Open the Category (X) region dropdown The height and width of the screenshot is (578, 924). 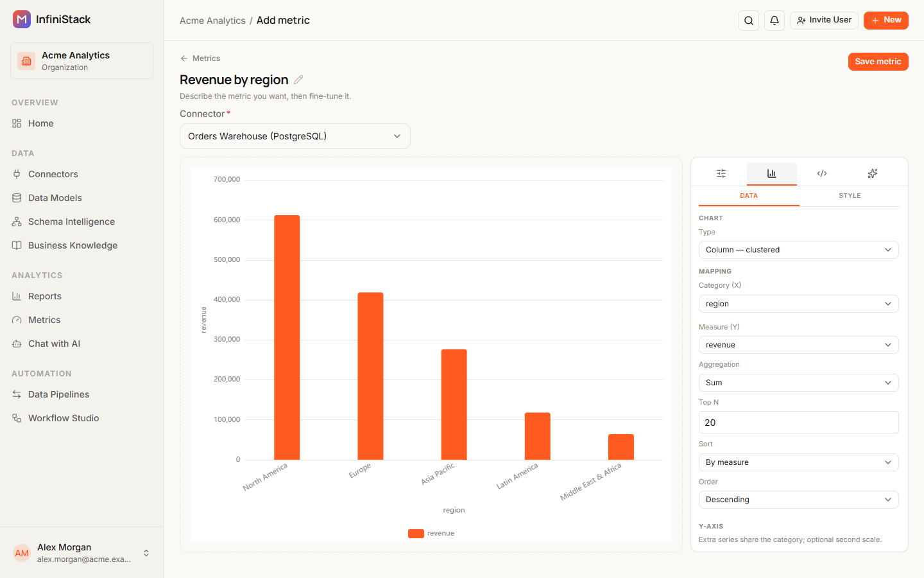tap(798, 304)
